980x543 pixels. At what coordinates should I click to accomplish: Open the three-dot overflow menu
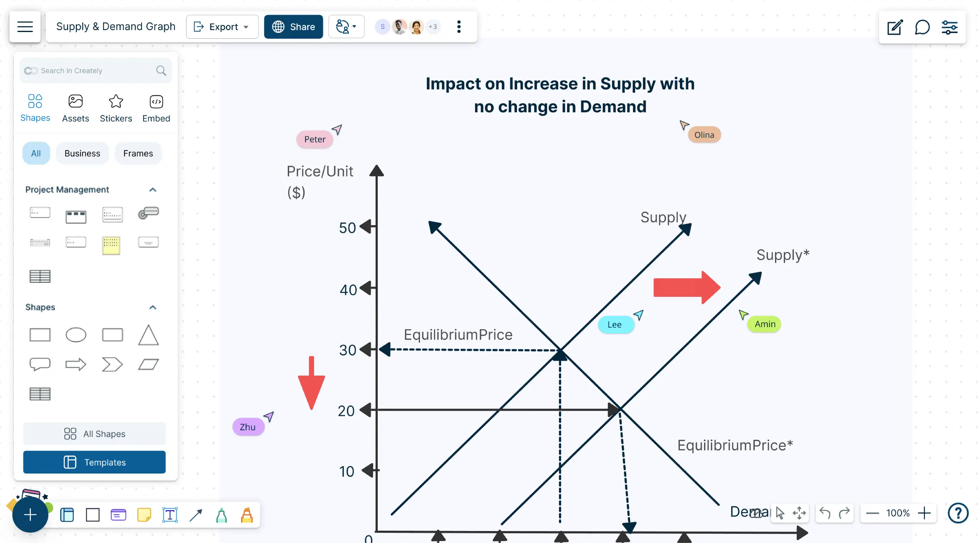(x=459, y=27)
